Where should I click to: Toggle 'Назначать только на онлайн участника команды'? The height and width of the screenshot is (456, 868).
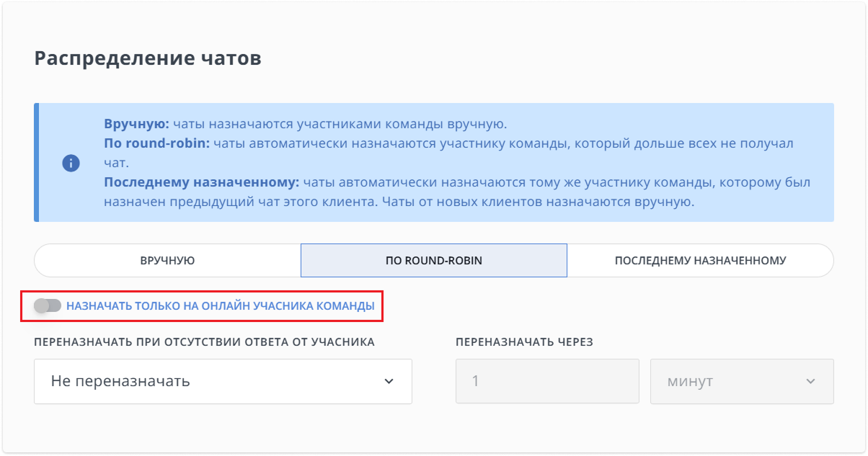coord(48,305)
